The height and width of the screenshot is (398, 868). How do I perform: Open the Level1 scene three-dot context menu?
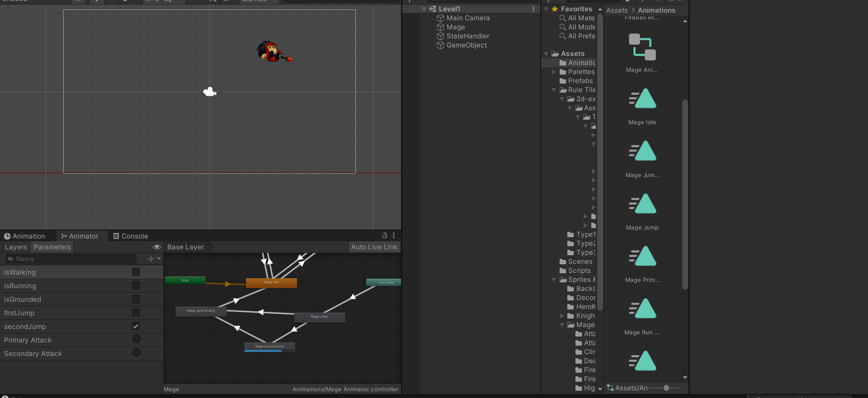point(533,9)
